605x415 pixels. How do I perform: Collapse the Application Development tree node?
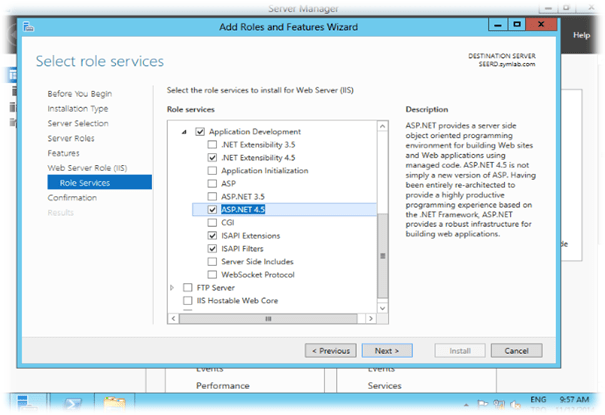tap(184, 132)
